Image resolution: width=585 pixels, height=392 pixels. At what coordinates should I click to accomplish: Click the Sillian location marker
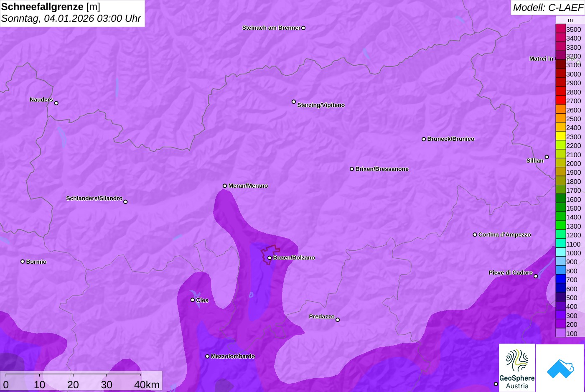pyautogui.click(x=547, y=157)
